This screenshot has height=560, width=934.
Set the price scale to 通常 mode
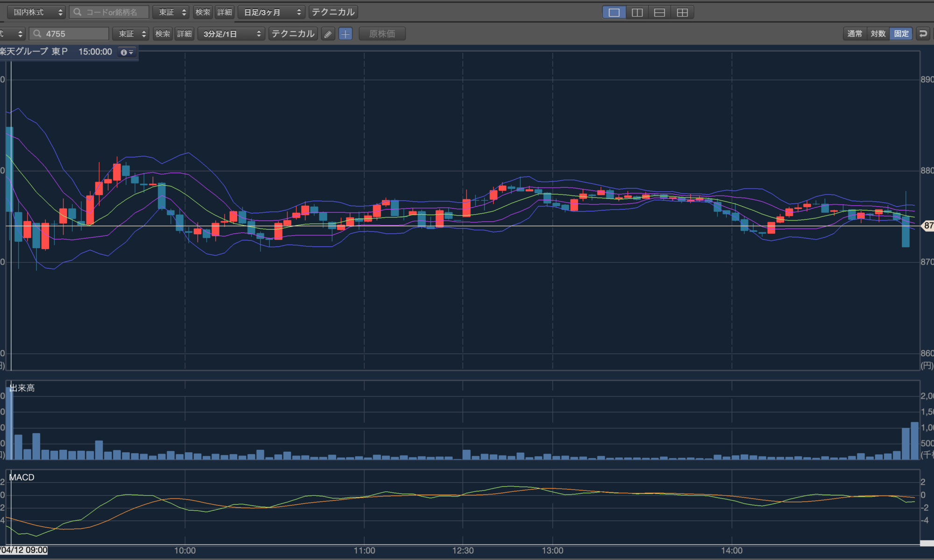(855, 34)
